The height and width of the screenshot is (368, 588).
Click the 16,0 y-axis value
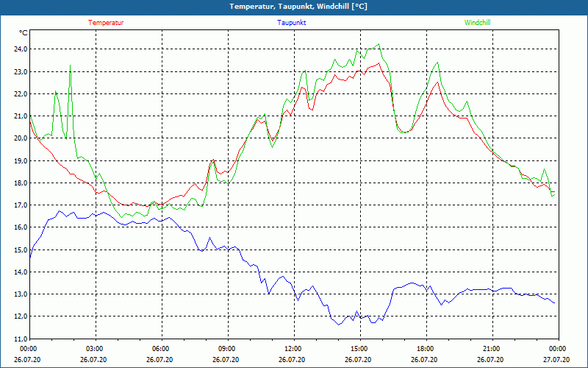coord(21,227)
